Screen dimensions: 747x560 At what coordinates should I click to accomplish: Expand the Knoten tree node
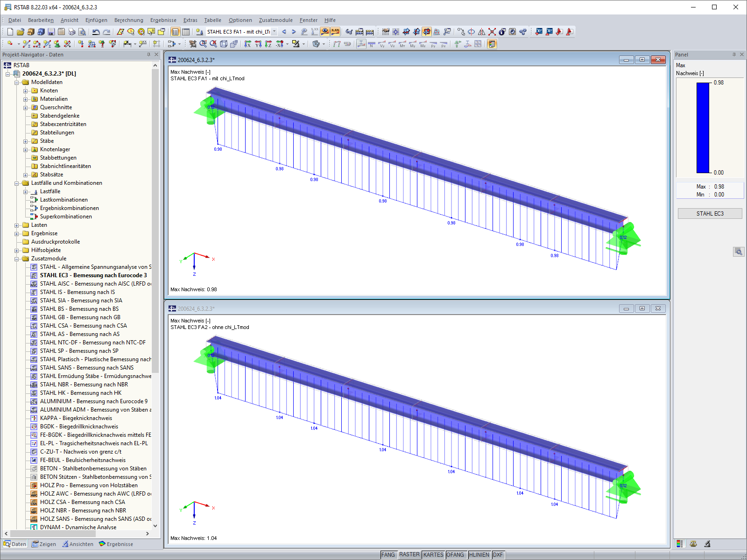(26, 91)
